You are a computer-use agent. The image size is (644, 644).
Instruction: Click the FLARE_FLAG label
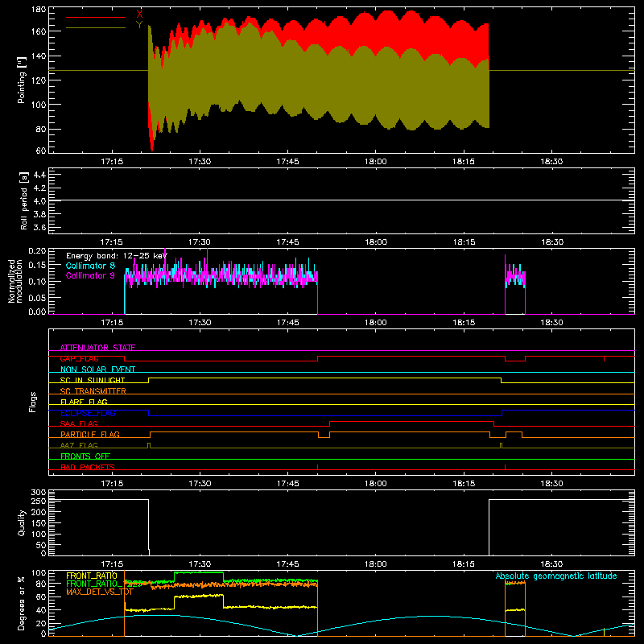[x=84, y=402]
